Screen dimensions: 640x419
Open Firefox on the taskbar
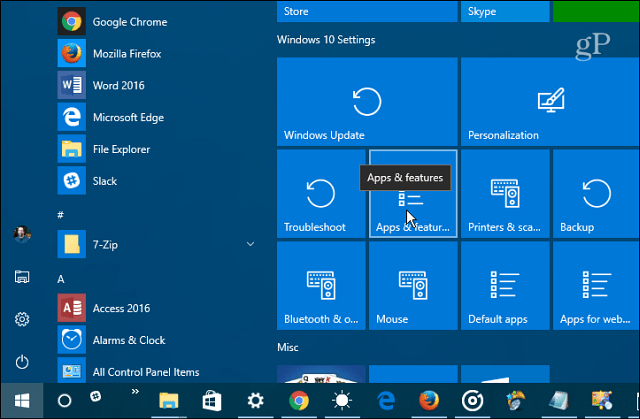tap(429, 401)
